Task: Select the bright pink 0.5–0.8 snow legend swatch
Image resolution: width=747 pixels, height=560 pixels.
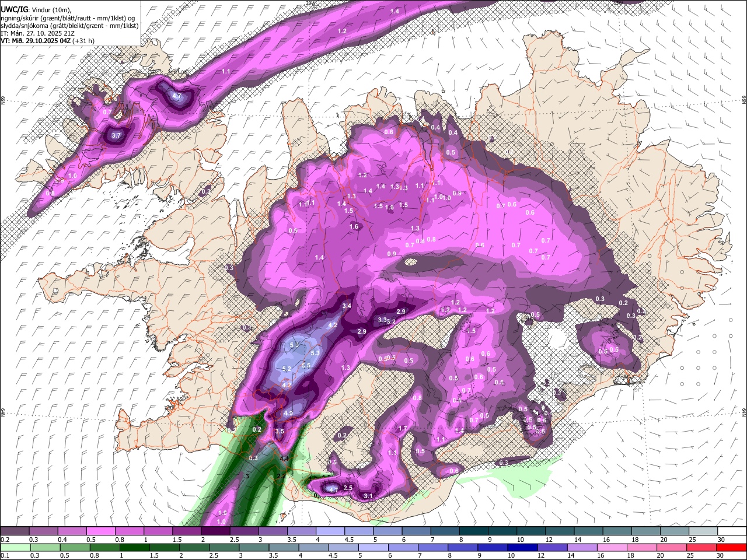Action: 100,531
